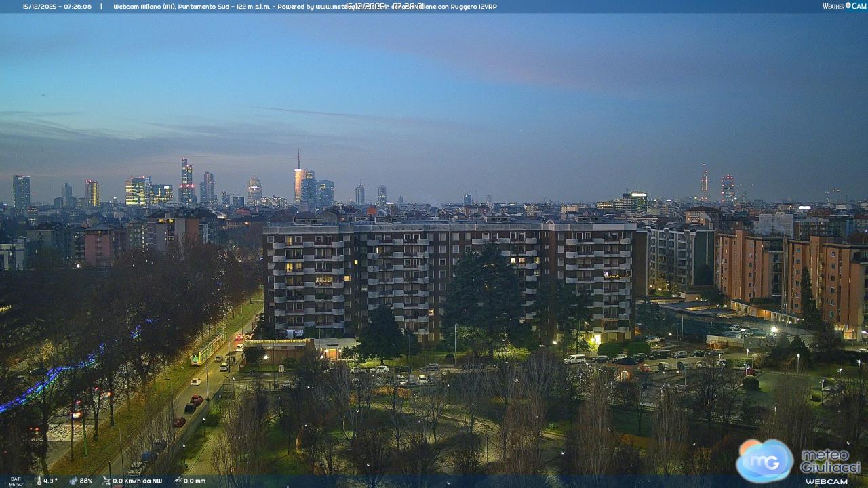Click the WeatherCam logo in top corner
This screenshot has width=868, height=488.
(x=844, y=6)
